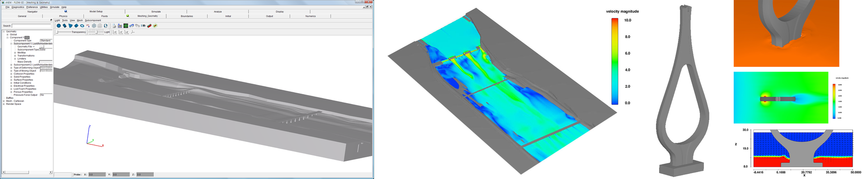The image size is (868, 179).
Task: Click the Search input field
Action: pyautogui.click(x=32, y=26)
